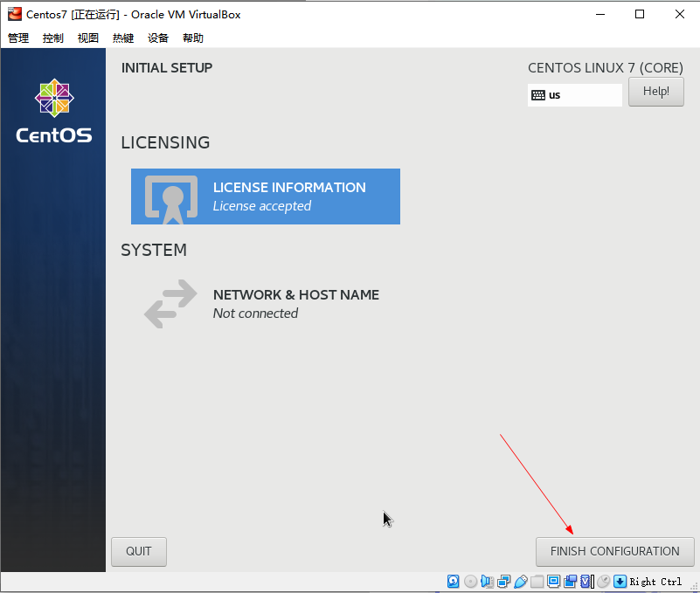
Task: Click the license certificate icon
Action: (171, 199)
